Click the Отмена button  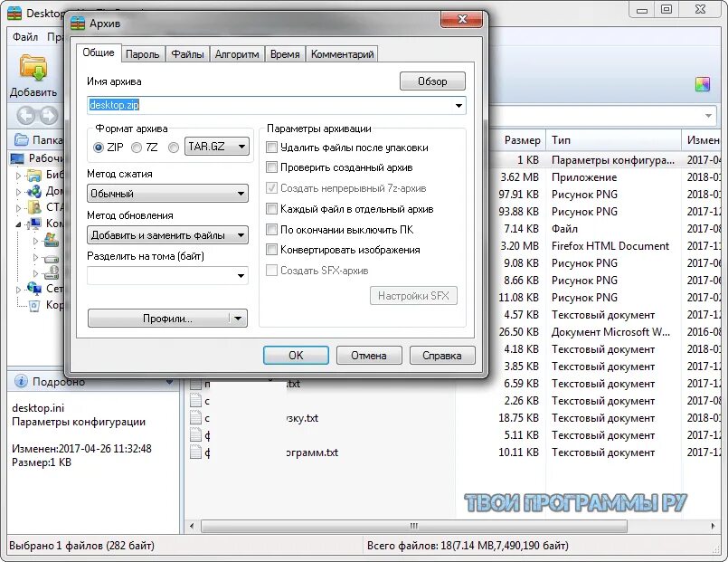[x=369, y=356]
